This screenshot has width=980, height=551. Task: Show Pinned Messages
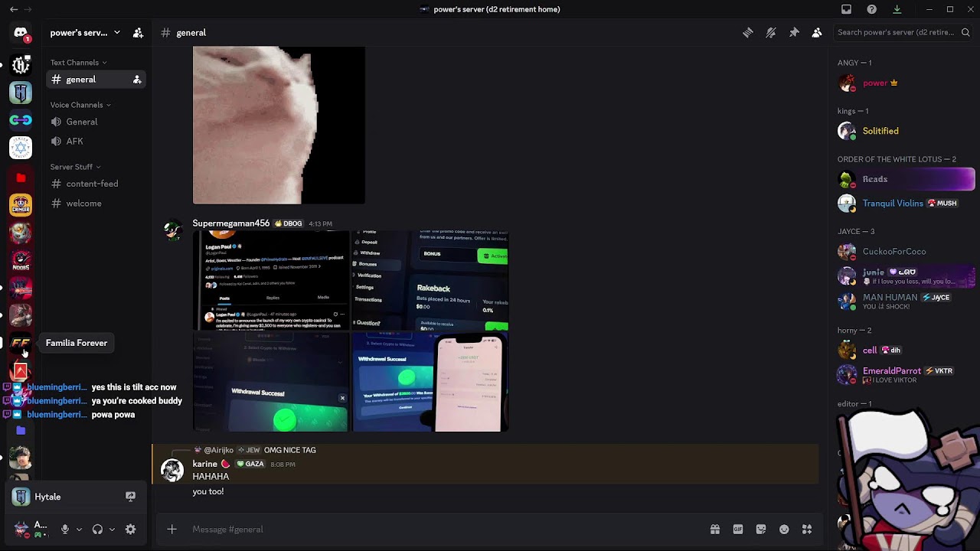[794, 32]
